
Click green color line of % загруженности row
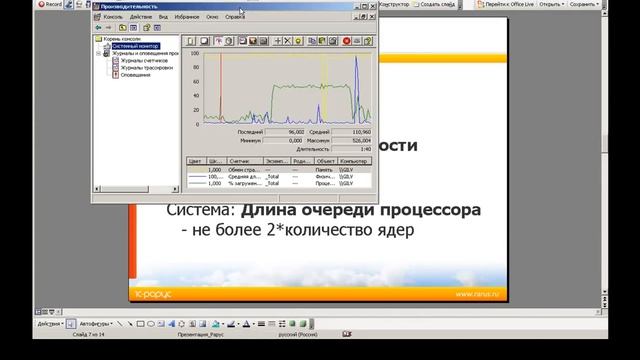point(197,184)
